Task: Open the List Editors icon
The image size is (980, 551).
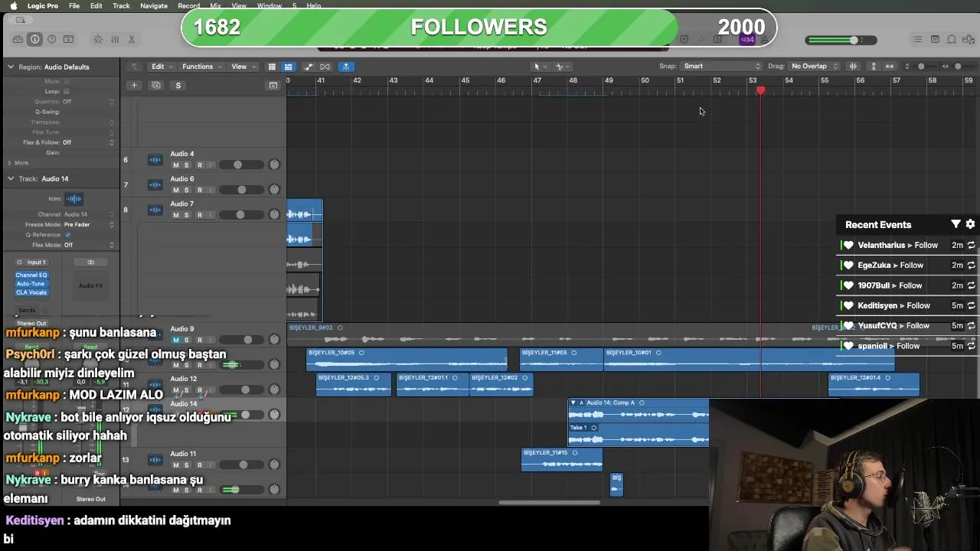Action: (x=917, y=39)
